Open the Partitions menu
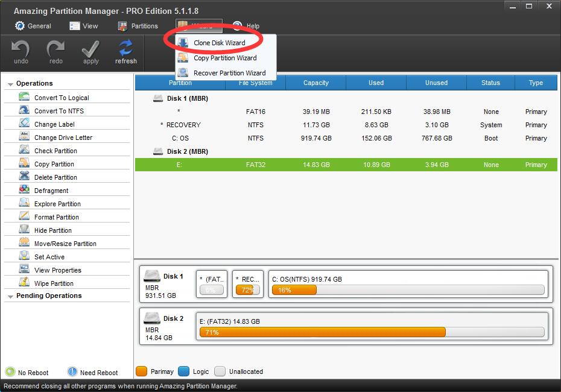The image size is (561, 392). coord(138,26)
